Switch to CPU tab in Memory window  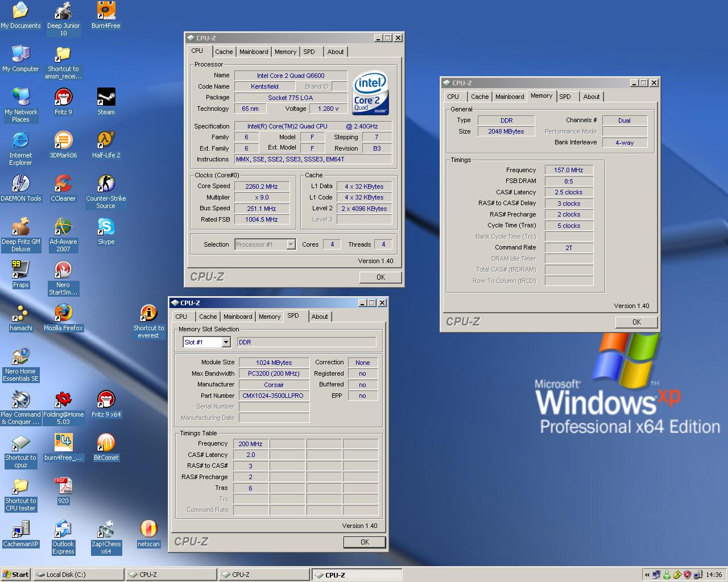click(x=453, y=97)
